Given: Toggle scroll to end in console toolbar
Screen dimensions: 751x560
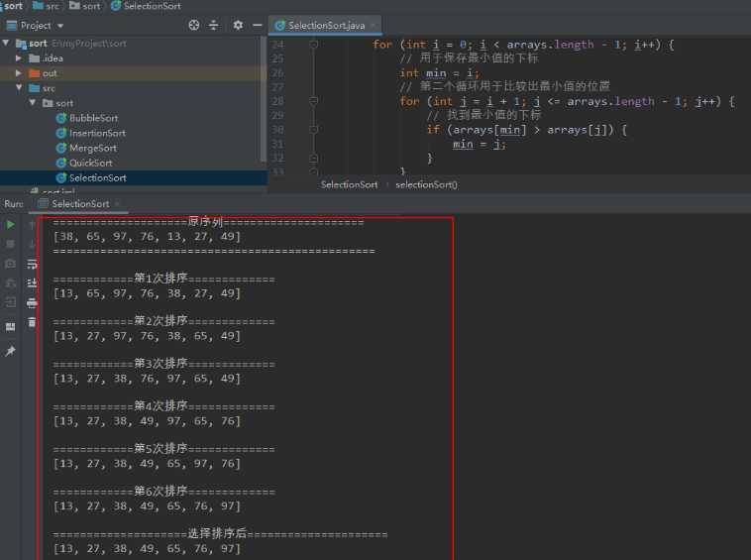Looking at the screenshot, I should pyautogui.click(x=32, y=282).
